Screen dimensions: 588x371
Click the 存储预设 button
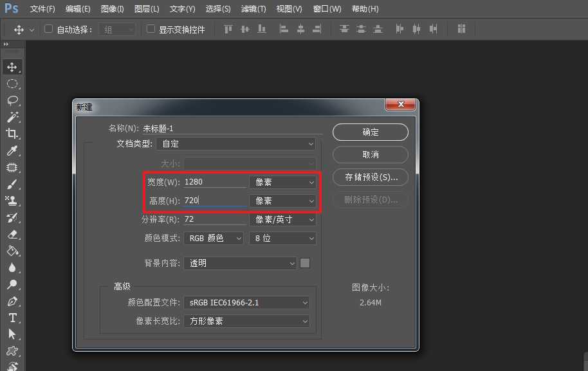tap(370, 177)
